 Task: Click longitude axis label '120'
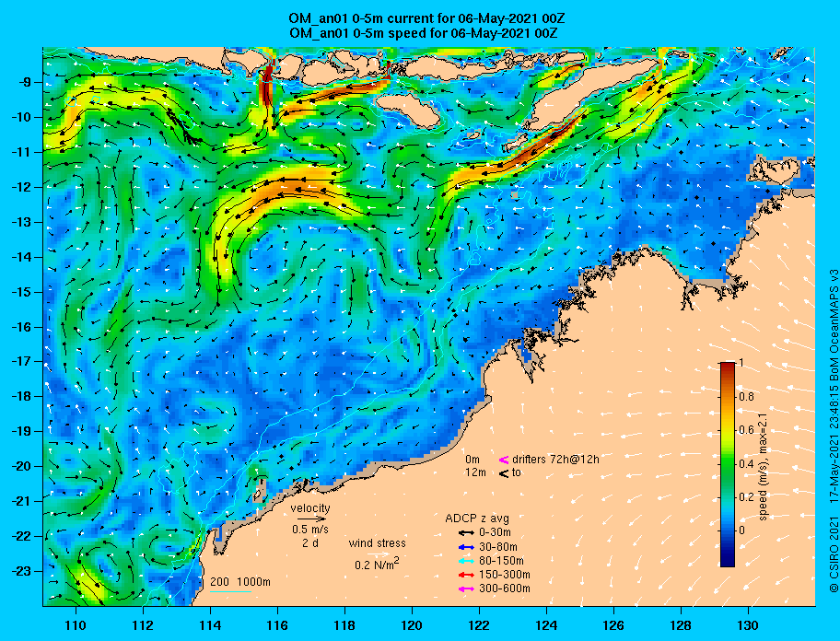(412, 625)
